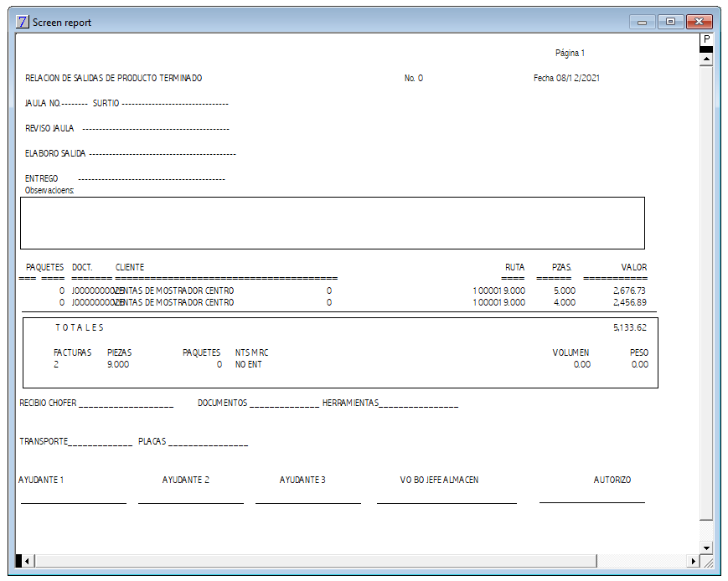Click the Página 1 header text

pyautogui.click(x=570, y=53)
